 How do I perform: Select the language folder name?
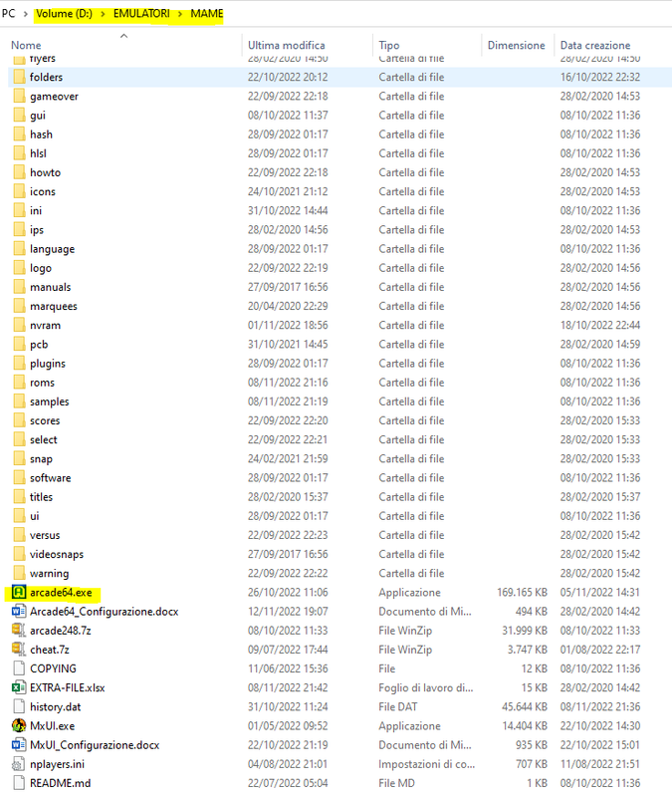click(x=53, y=249)
